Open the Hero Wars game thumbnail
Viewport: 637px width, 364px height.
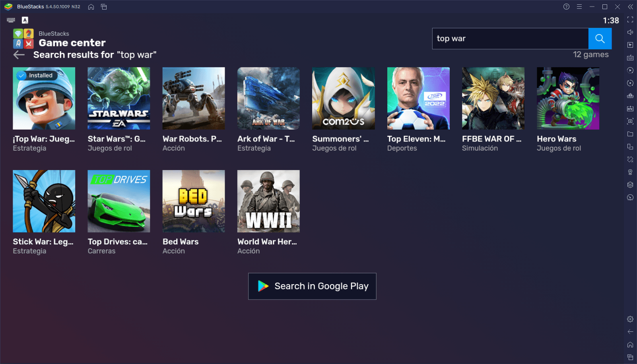pyautogui.click(x=568, y=98)
